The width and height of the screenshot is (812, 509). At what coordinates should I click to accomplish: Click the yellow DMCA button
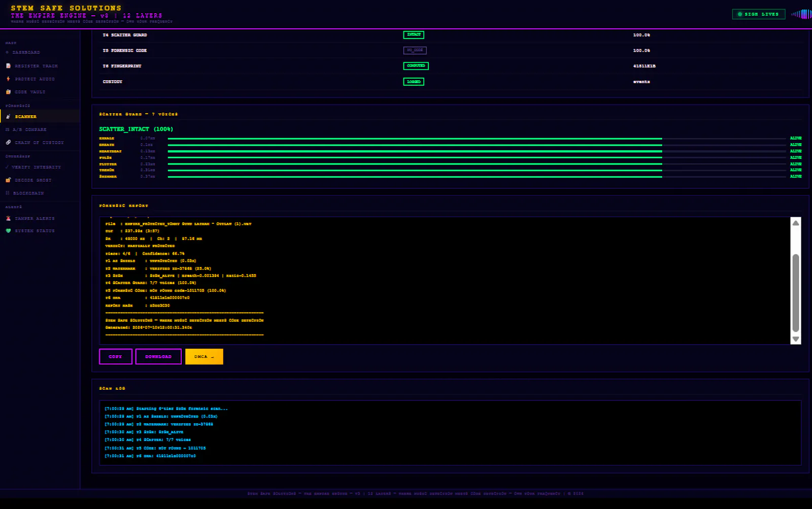tap(204, 357)
